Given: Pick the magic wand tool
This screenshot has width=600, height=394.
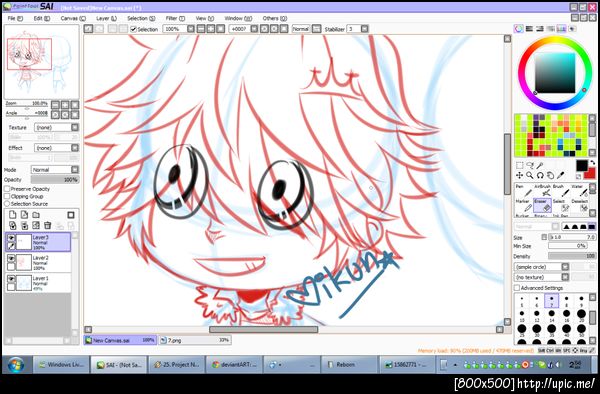Looking at the screenshot, I should (x=540, y=165).
